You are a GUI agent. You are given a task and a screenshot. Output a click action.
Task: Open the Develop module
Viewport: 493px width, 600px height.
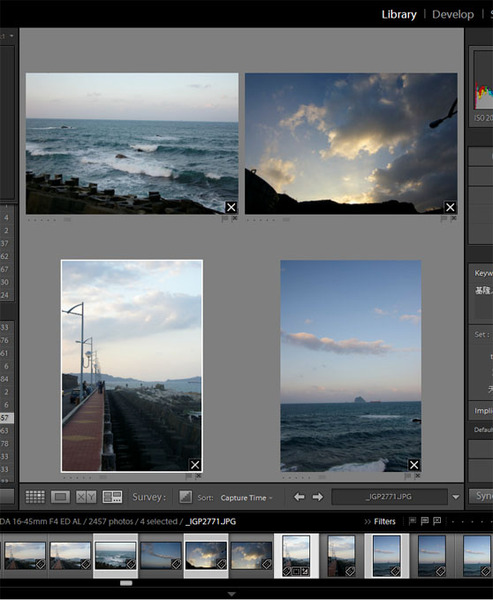click(453, 15)
